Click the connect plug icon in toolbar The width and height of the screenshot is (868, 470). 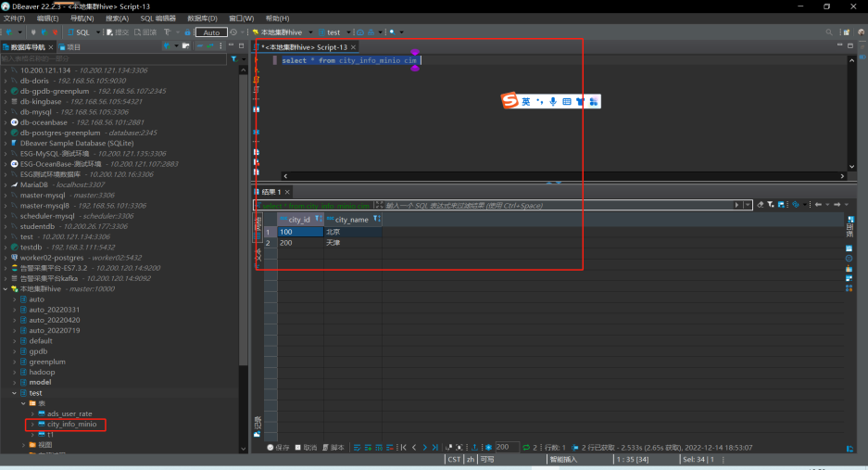pyautogui.click(x=33, y=32)
